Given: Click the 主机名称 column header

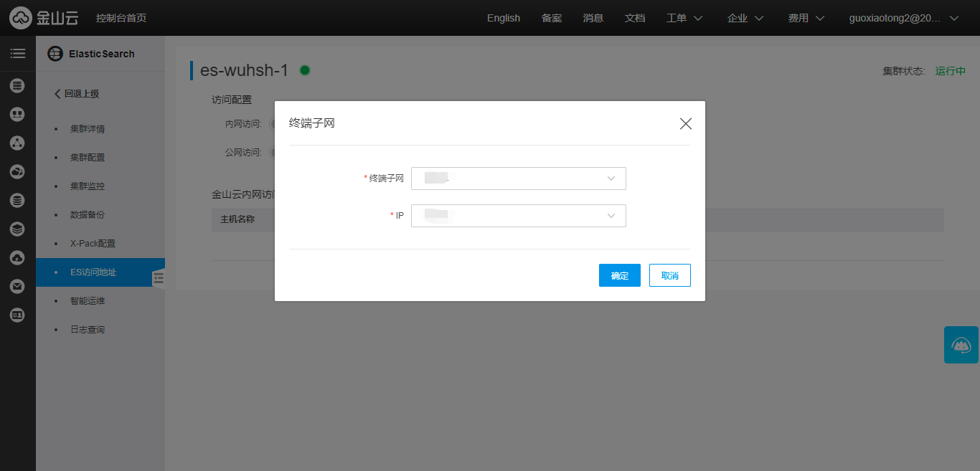Looking at the screenshot, I should (x=237, y=219).
